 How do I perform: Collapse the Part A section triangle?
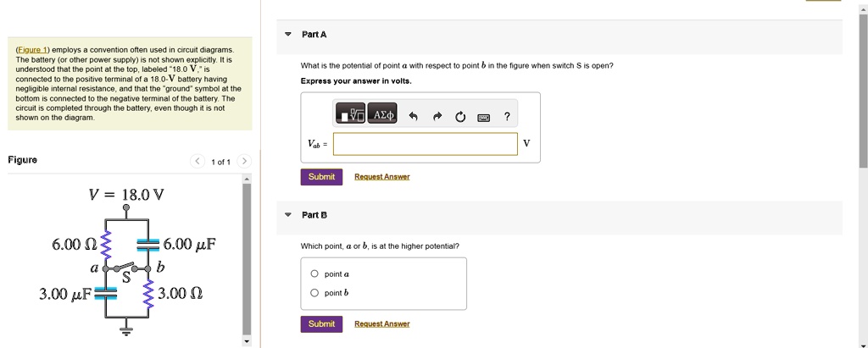pos(287,35)
